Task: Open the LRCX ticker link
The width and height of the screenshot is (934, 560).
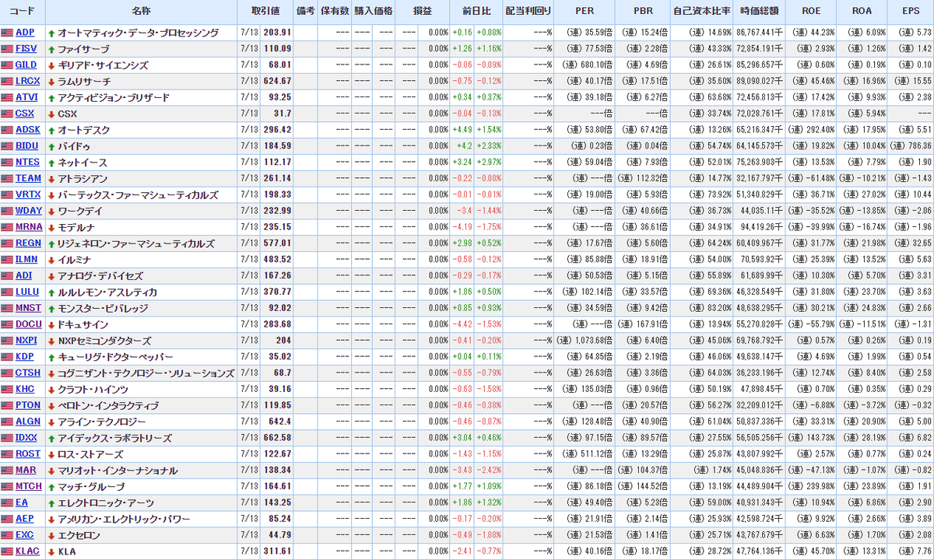Action: pos(27,82)
